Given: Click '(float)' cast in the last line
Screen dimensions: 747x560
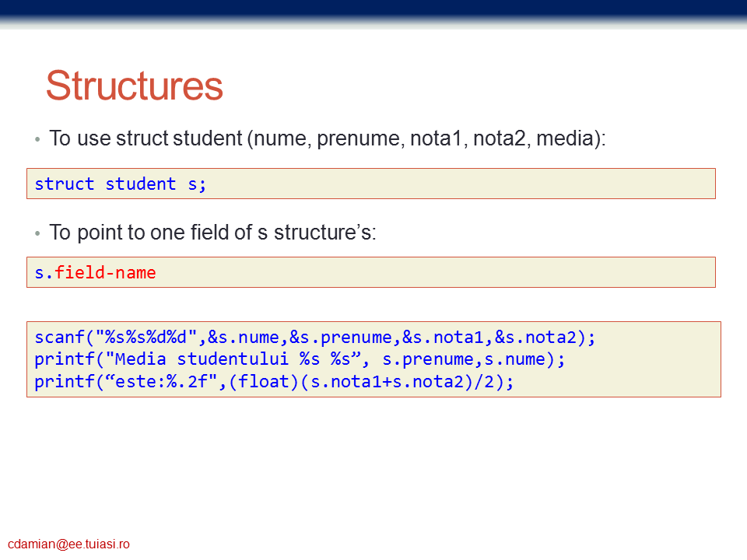Looking at the screenshot, I should pyautogui.click(x=265, y=382).
